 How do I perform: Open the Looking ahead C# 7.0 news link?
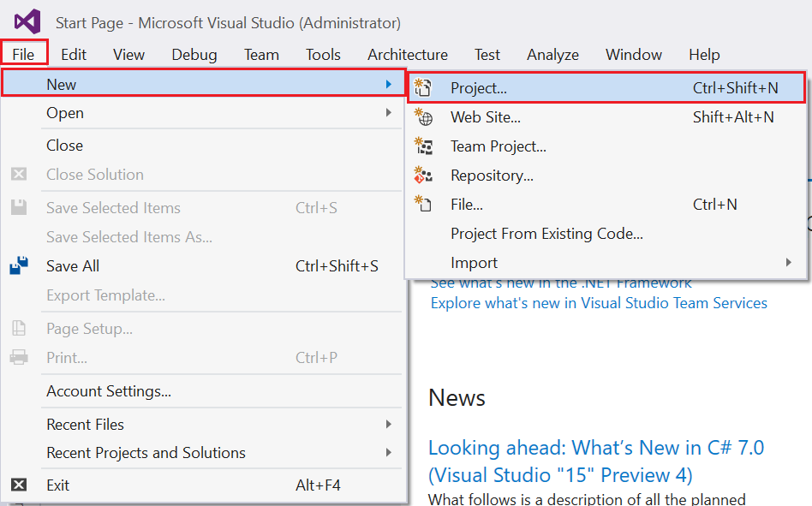pos(596,461)
